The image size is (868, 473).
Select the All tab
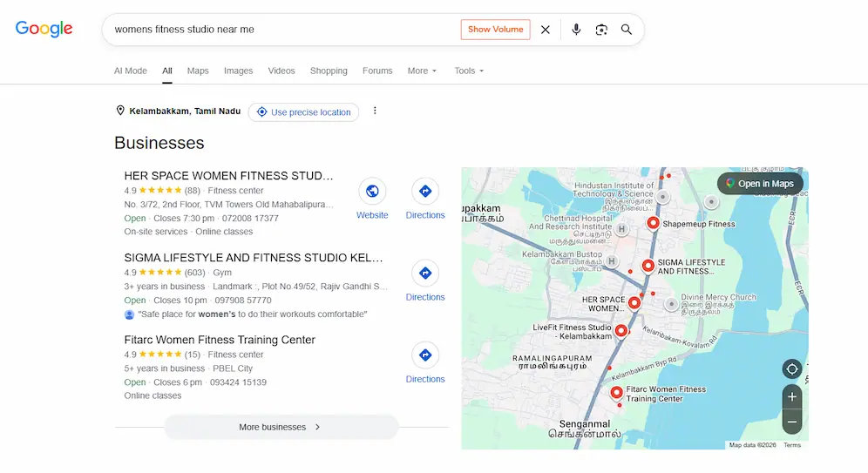[167, 71]
